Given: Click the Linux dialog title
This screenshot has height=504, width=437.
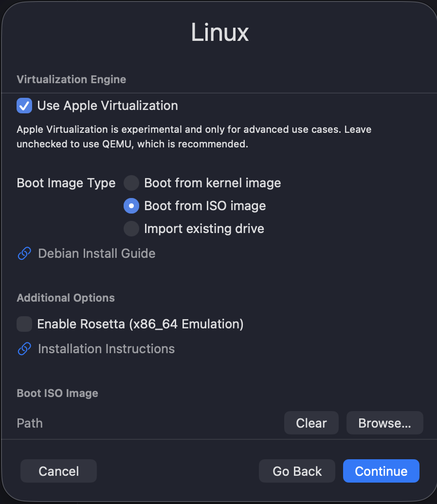Looking at the screenshot, I should (x=219, y=32).
